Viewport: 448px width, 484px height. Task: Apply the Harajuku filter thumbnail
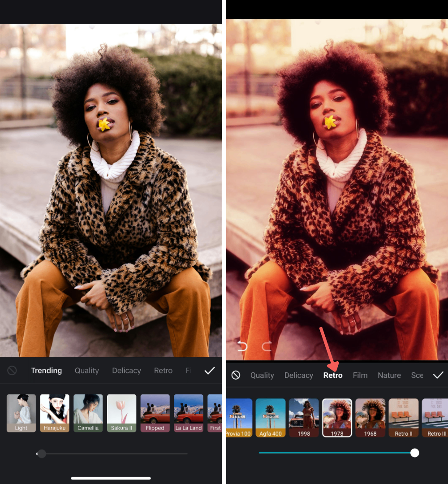[x=55, y=413]
